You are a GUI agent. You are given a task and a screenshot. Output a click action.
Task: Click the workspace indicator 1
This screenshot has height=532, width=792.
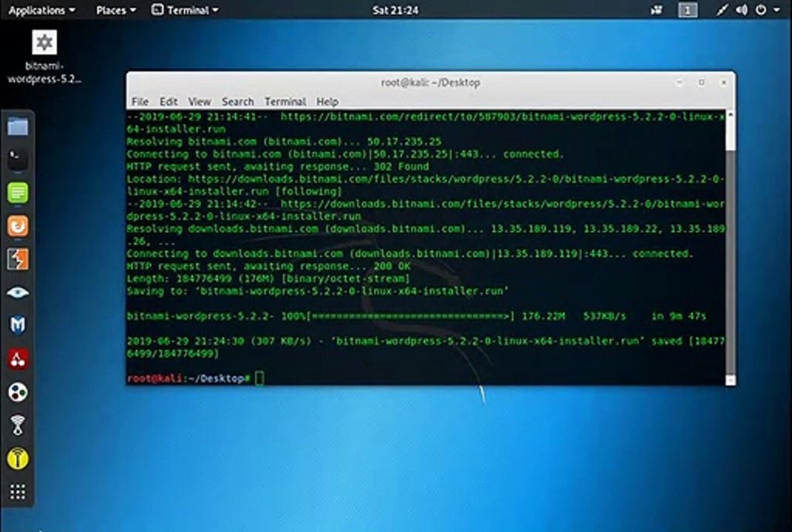[688, 10]
